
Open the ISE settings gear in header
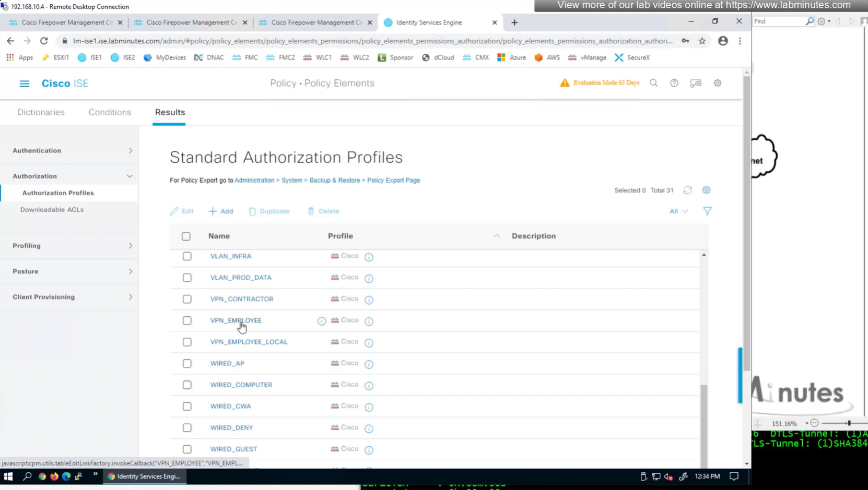(x=718, y=83)
